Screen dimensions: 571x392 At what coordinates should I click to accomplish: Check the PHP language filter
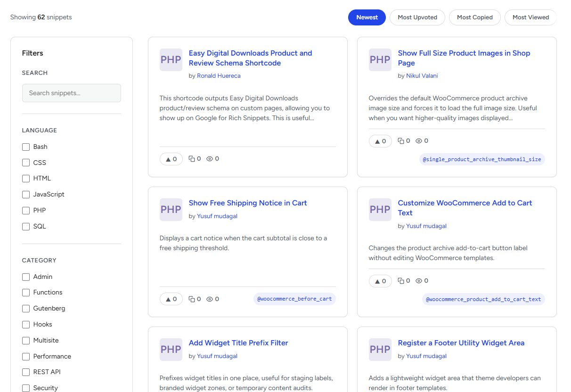tap(26, 211)
